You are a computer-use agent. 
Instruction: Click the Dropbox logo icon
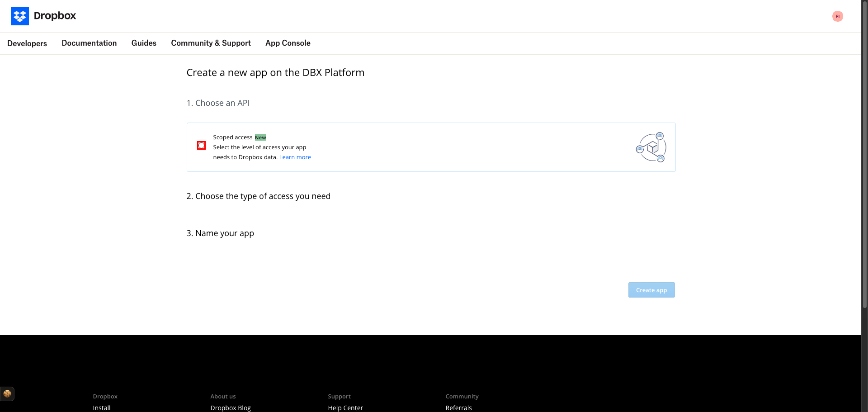click(x=20, y=16)
